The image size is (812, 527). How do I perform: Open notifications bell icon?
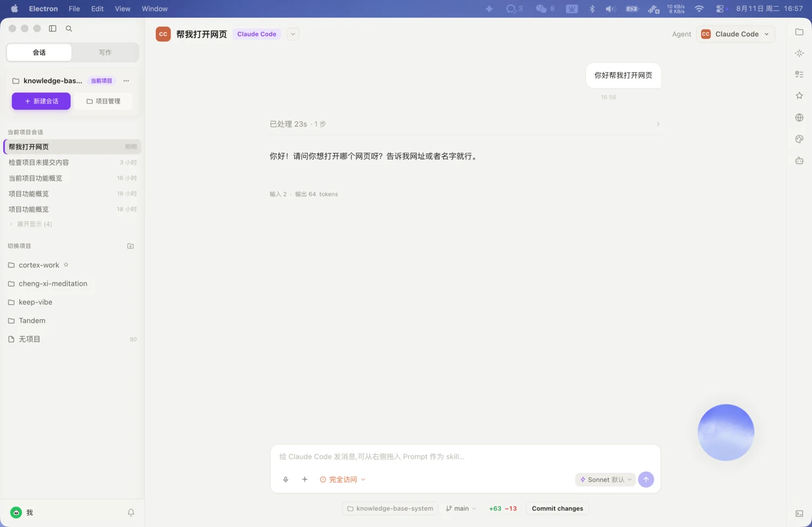[131, 512]
